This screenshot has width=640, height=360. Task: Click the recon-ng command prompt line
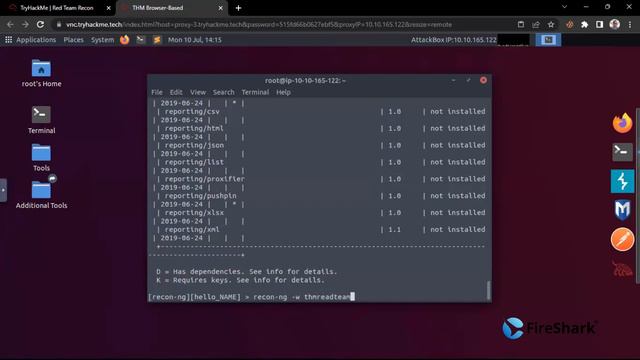click(251, 297)
